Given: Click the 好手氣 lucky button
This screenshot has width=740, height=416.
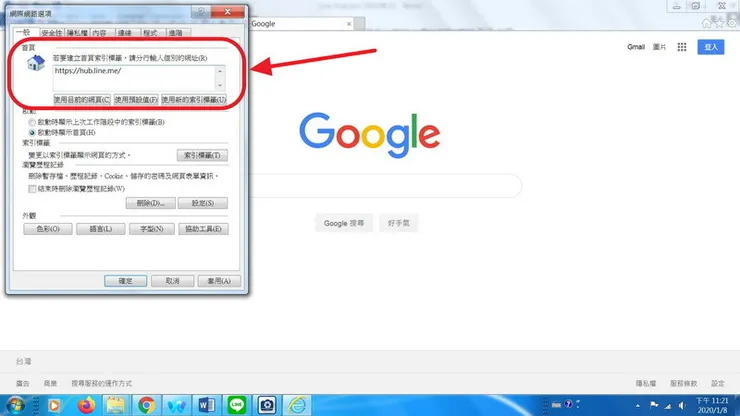Looking at the screenshot, I should coord(398,223).
